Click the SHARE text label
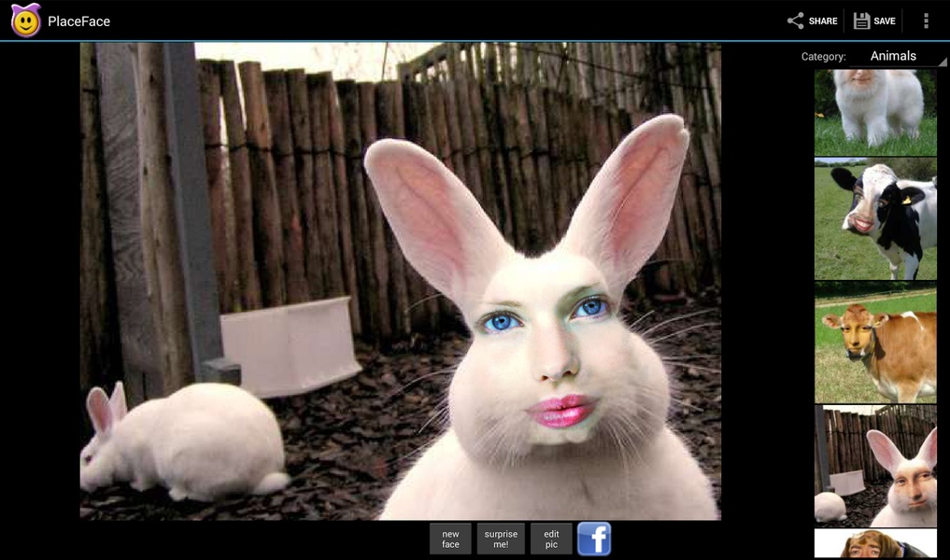This screenshot has width=950, height=560. pos(823,21)
